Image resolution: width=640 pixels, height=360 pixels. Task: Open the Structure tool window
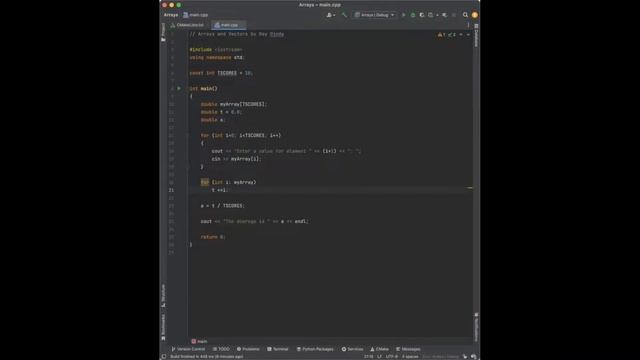[163, 296]
